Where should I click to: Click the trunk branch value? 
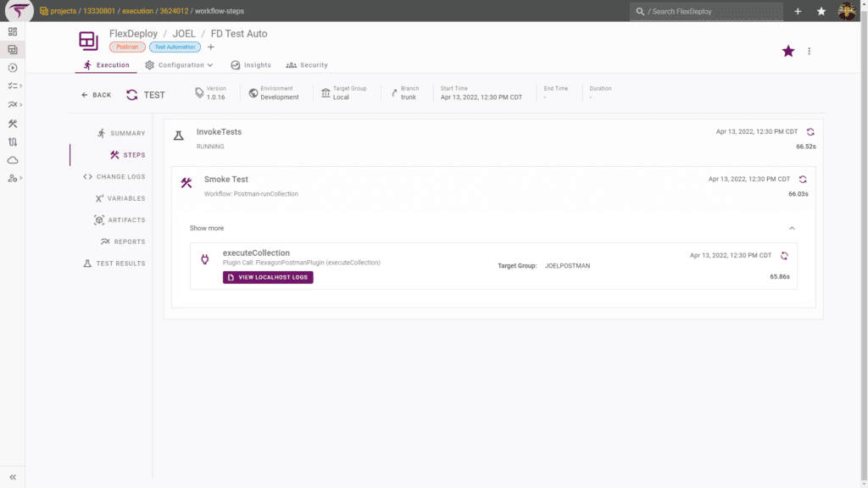(x=409, y=97)
